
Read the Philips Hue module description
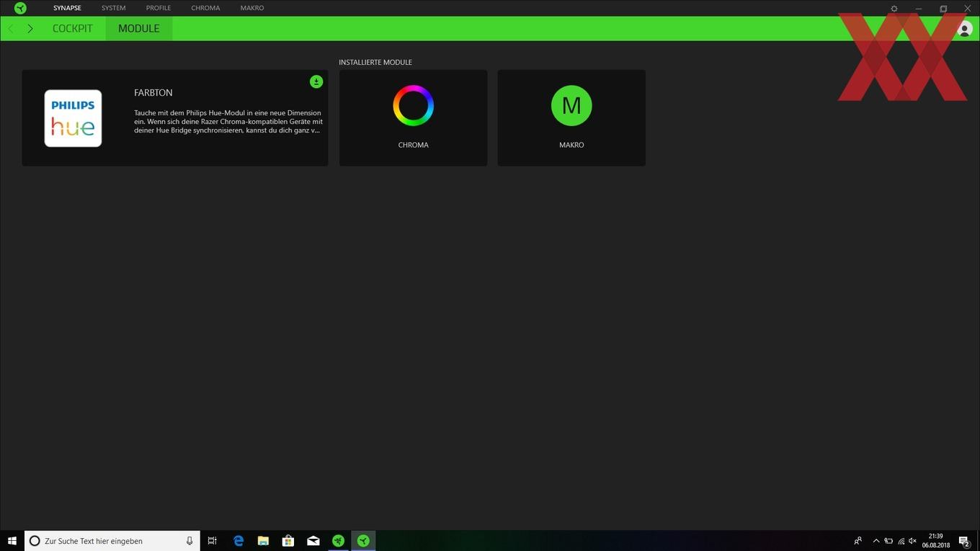[228, 122]
